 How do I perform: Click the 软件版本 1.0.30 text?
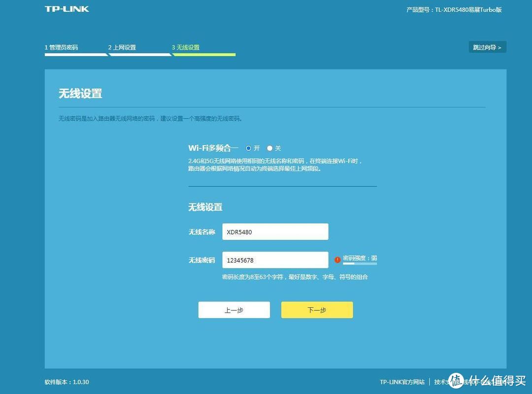click(66, 382)
